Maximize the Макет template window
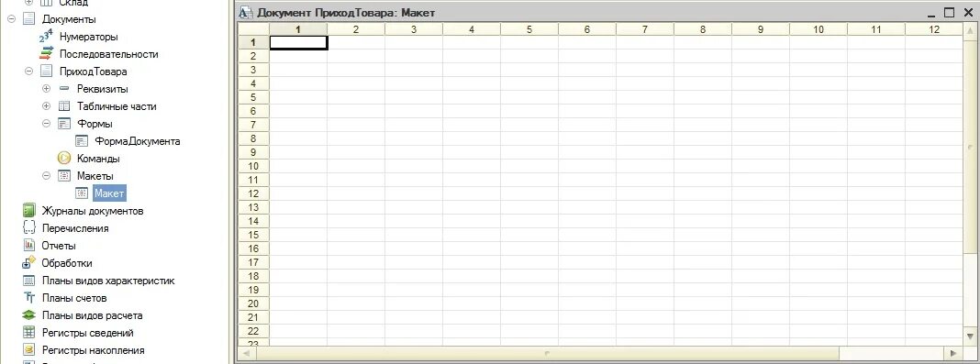The width and height of the screenshot is (980, 364). [x=950, y=13]
